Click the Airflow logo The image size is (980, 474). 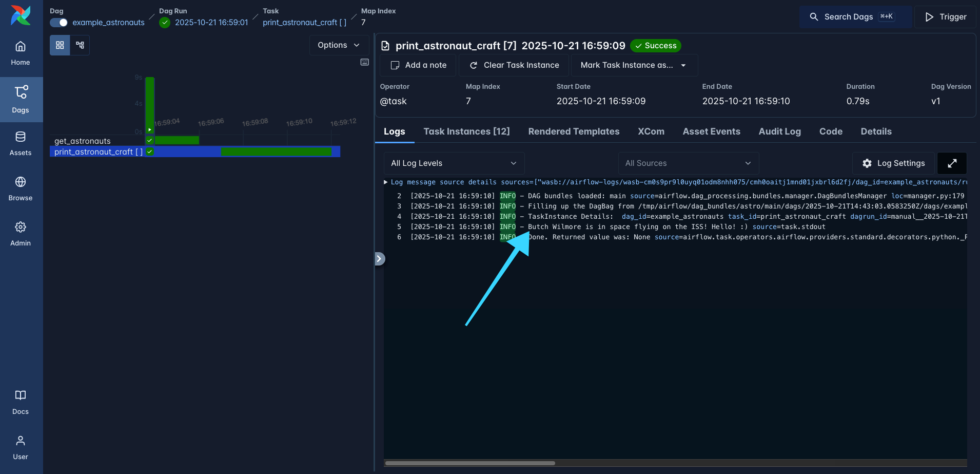tap(19, 15)
